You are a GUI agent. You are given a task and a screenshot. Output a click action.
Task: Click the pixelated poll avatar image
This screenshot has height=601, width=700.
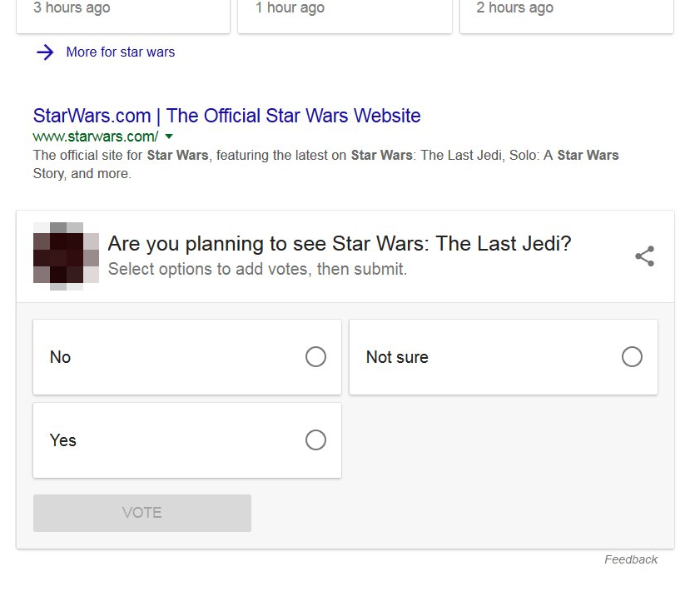65,255
